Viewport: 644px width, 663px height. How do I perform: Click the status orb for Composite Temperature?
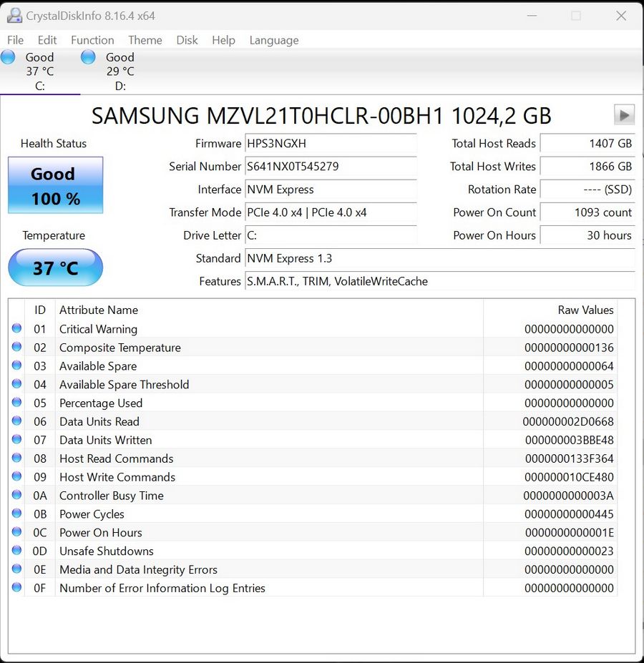pos(17,347)
